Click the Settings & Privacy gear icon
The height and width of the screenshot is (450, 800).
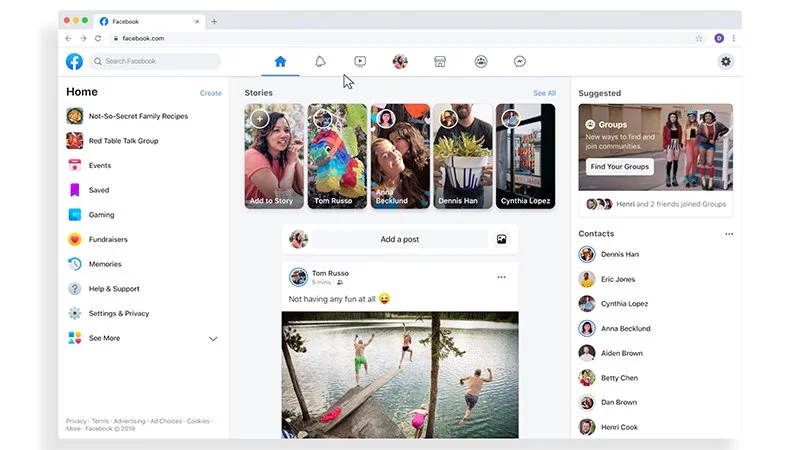click(74, 313)
